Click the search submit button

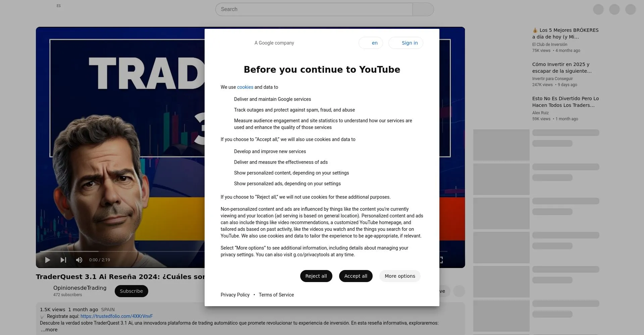click(423, 9)
